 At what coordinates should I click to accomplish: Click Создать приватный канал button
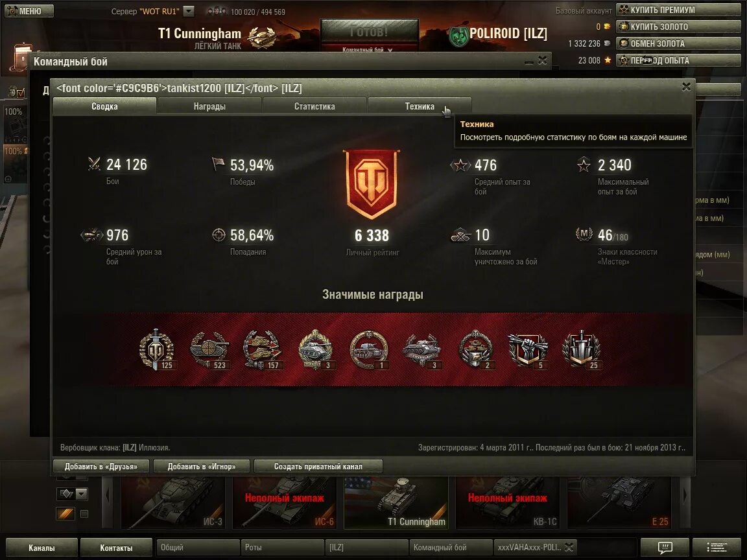pyautogui.click(x=318, y=466)
